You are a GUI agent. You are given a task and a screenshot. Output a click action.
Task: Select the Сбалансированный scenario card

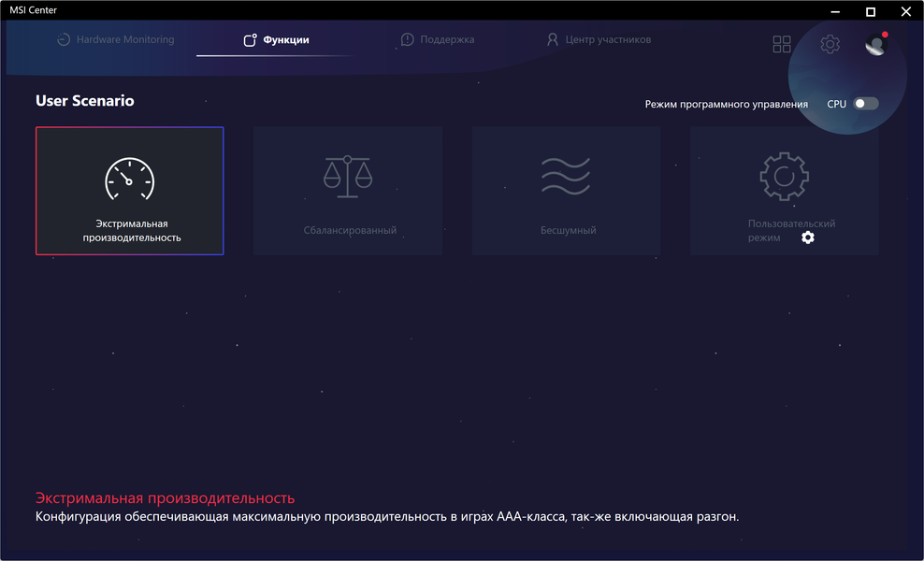tap(348, 191)
